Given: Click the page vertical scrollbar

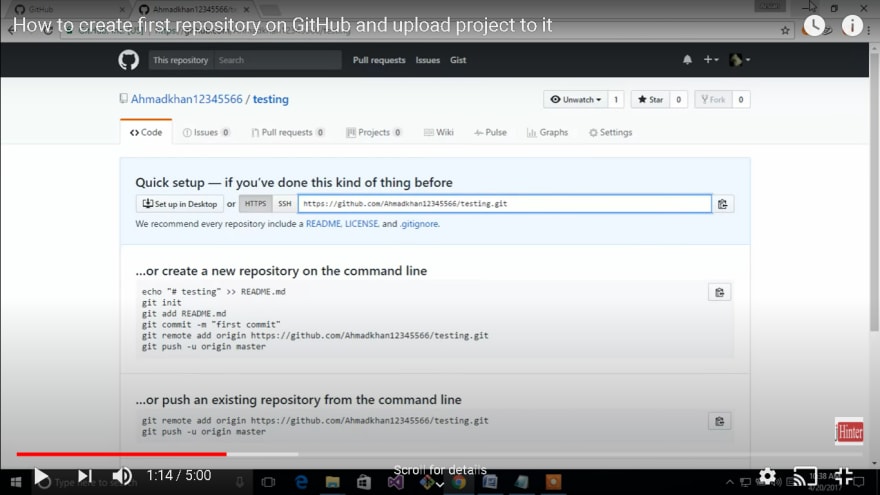Looking at the screenshot, I should 874,191.
